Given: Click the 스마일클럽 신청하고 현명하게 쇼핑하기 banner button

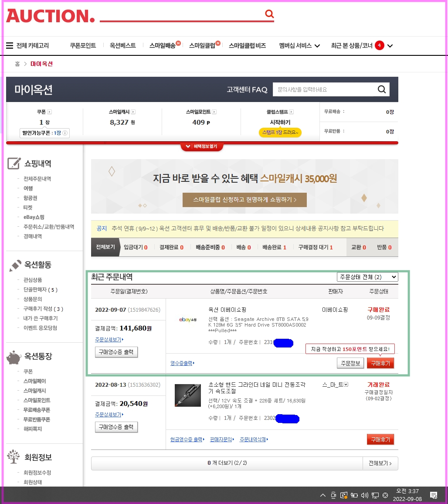Looking at the screenshot, I should [244, 200].
